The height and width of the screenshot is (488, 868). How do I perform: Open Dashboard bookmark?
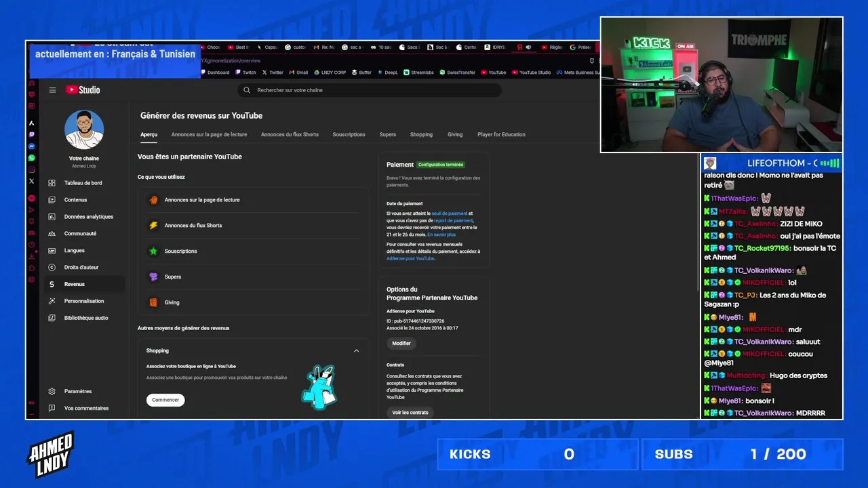(x=215, y=73)
